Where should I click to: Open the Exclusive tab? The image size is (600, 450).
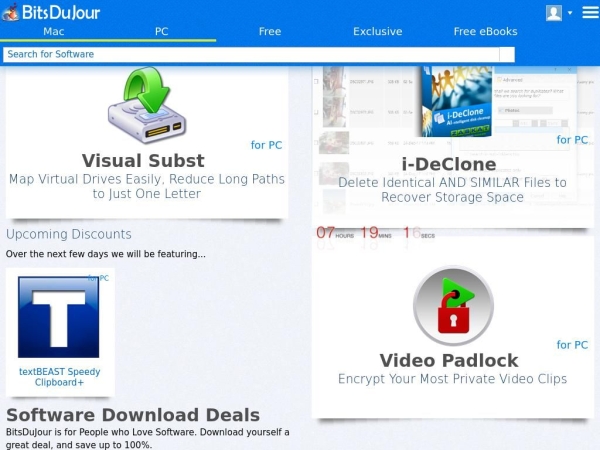378,31
